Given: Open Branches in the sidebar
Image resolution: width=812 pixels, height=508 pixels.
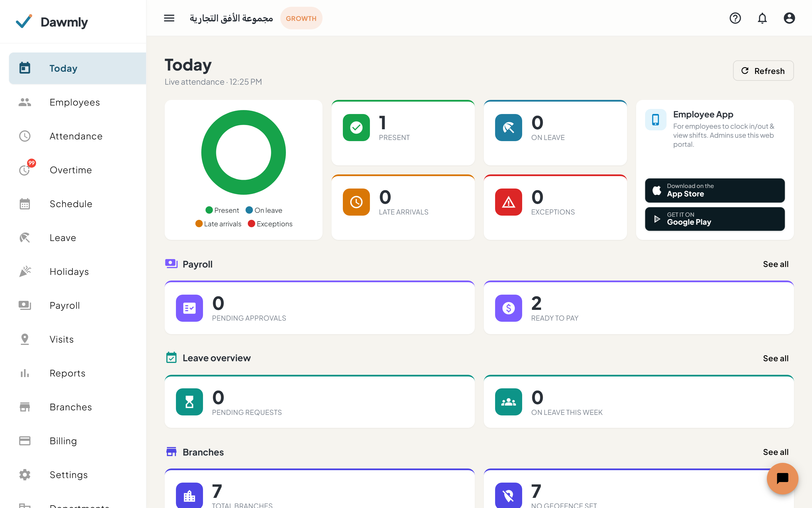Looking at the screenshot, I should [x=78, y=407].
